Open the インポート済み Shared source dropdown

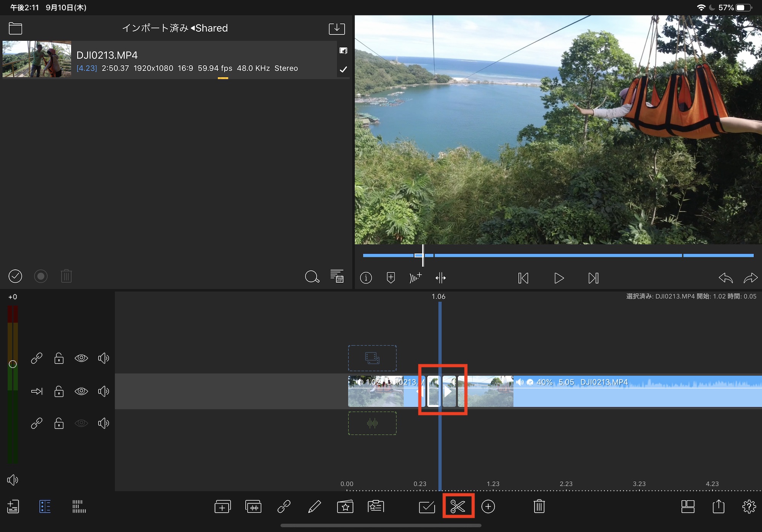175,28
